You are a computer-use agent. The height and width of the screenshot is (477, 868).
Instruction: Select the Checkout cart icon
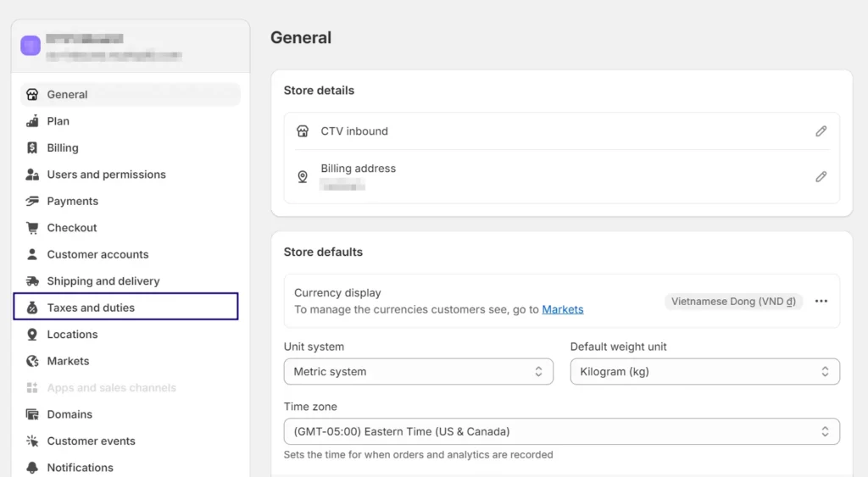(x=32, y=228)
